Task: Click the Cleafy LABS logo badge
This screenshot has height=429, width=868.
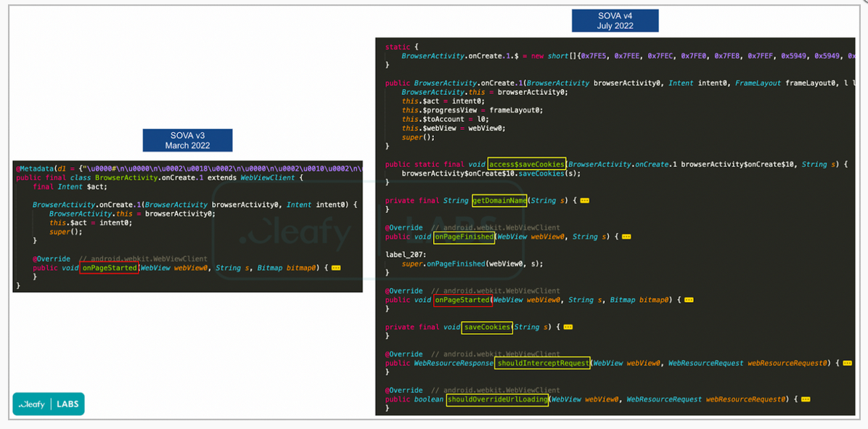Action: (x=49, y=404)
